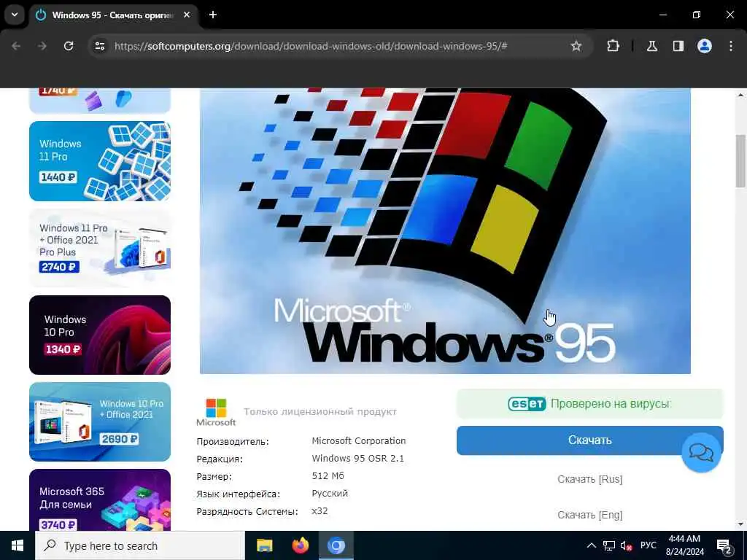Show hidden tray icons chevron
The image size is (747, 560).
pyautogui.click(x=591, y=545)
